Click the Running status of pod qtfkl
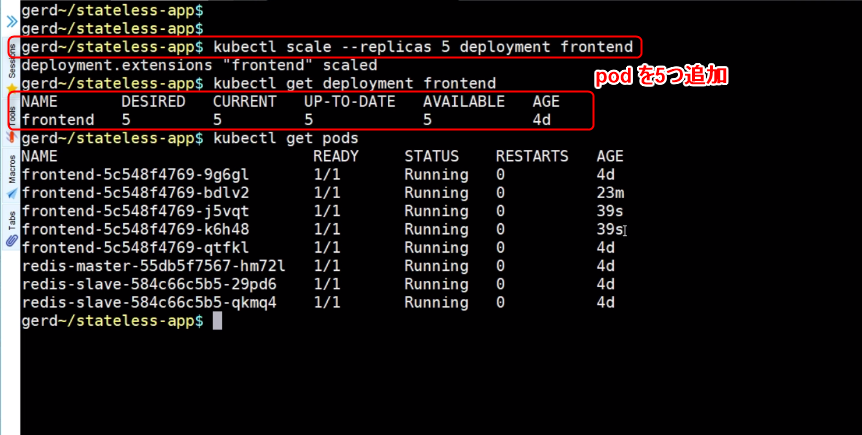 tap(436, 247)
